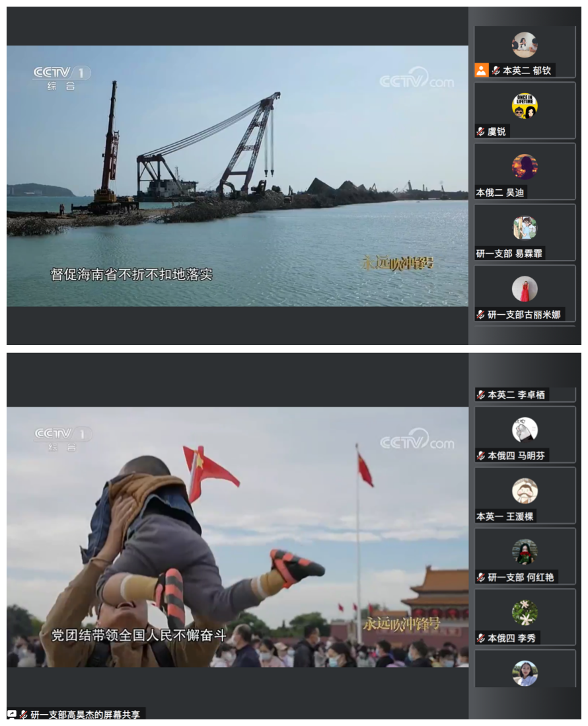
Task: Click the shared video showing crane barges
Action: 237,175
